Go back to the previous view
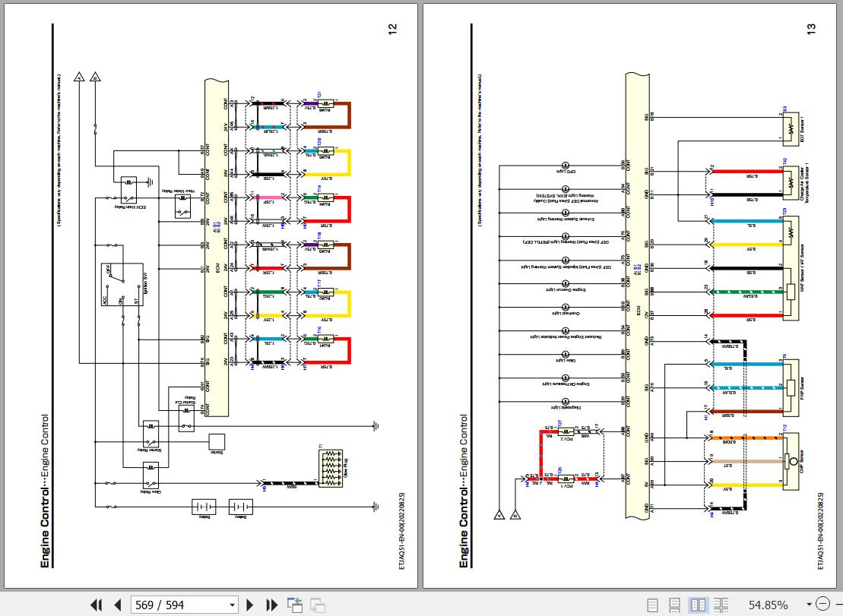This screenshot has height=616, width=843. 295,605
